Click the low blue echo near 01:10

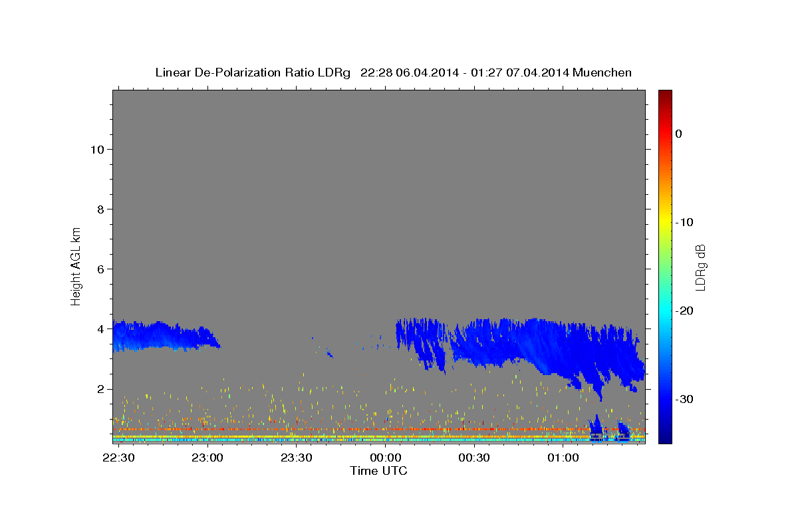coord(597,428)
